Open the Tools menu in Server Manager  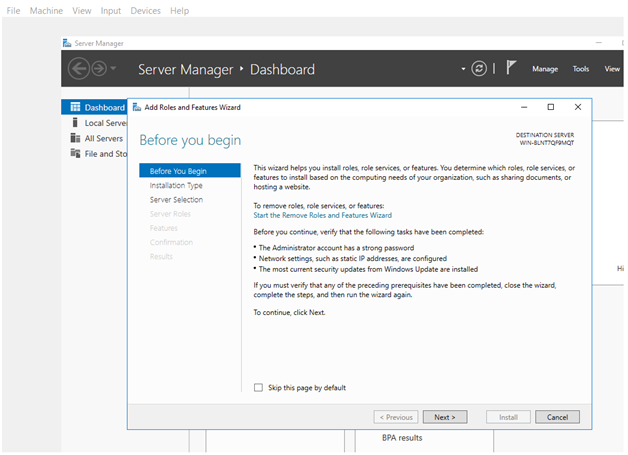click(x=580, y=69)
